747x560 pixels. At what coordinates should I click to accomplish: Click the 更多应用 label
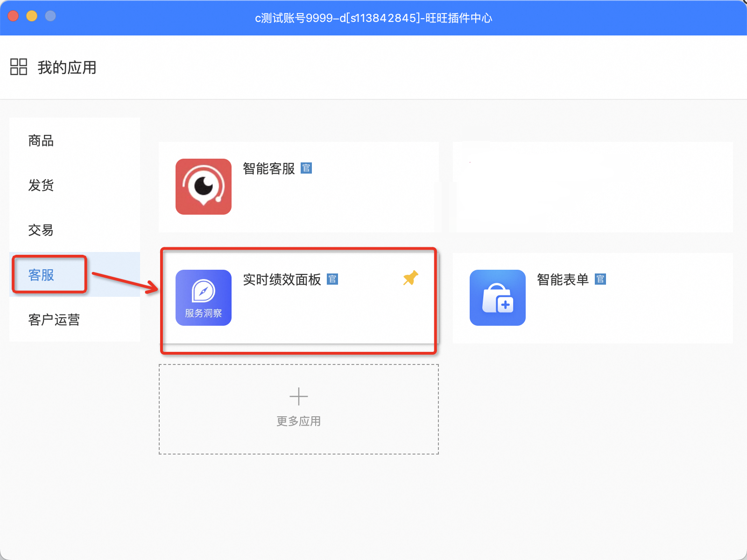point(299,421)
